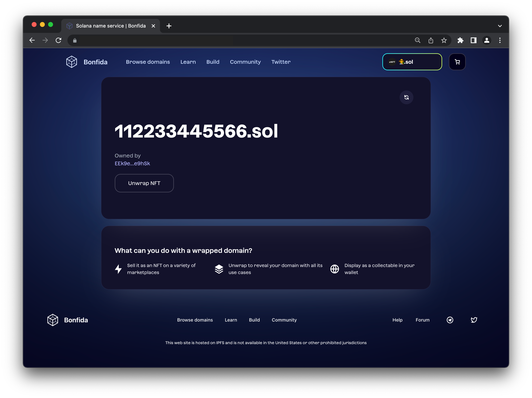Click the Unwrap NFT button
532x398 pixels.
[x=144, y=183]
